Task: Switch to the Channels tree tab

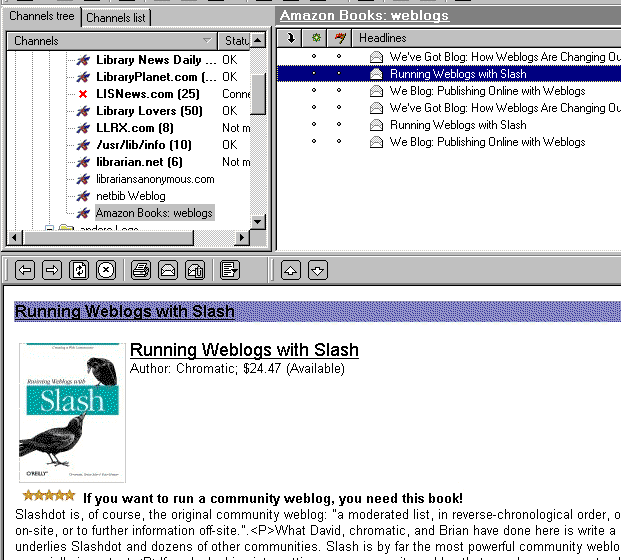Action: coord(42,16)
